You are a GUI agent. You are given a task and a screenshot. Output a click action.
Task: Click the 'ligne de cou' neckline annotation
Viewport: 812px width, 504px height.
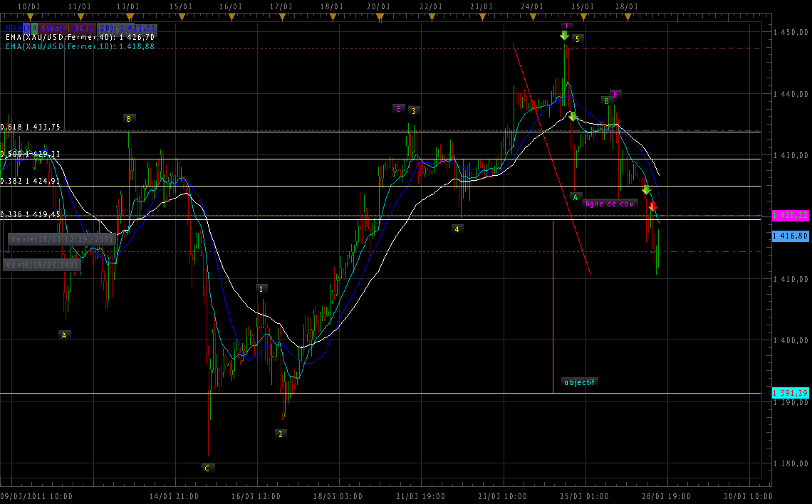click(609, 203)
